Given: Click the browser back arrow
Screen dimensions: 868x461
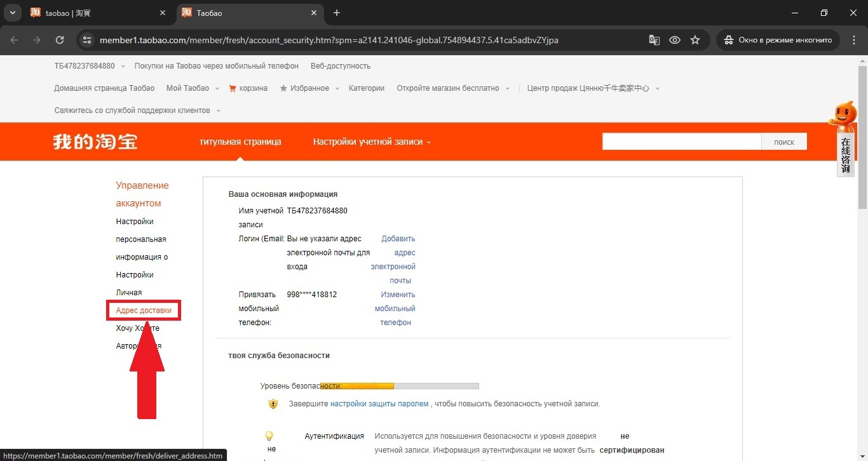Looking at the screenshot, I should pyautogui.click(x=14, y=40).
